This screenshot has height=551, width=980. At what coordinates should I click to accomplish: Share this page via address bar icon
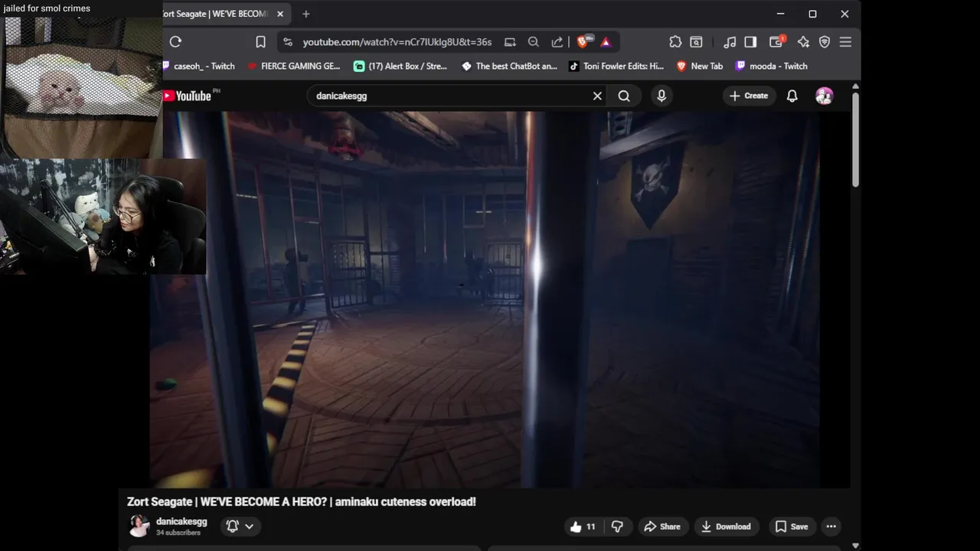(557, 42)
